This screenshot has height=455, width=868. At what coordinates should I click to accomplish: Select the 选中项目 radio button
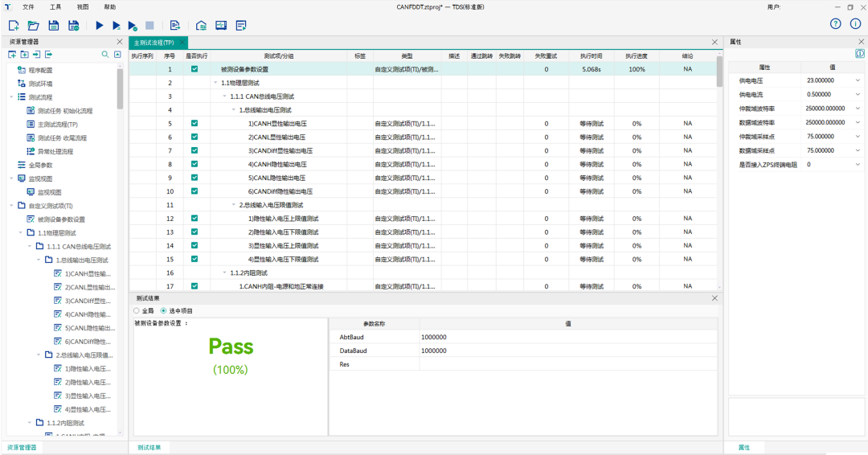click(163, 311)
